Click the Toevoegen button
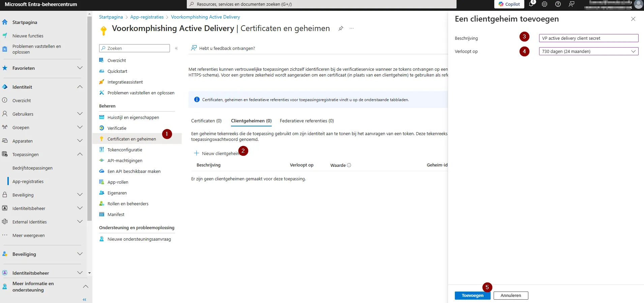 (x=472, y=296)
